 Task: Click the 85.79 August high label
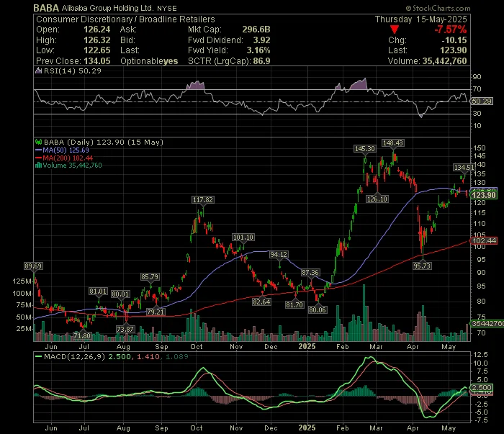pyautogui.click(x=150, y=277)
